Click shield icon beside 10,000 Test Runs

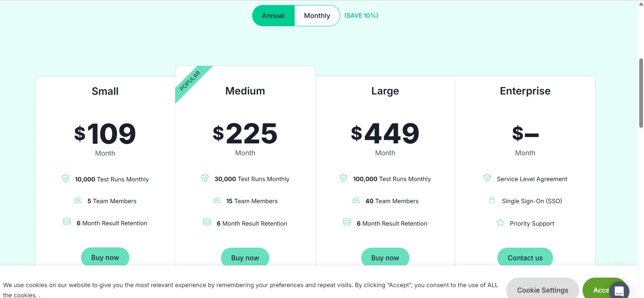[65, 178]
